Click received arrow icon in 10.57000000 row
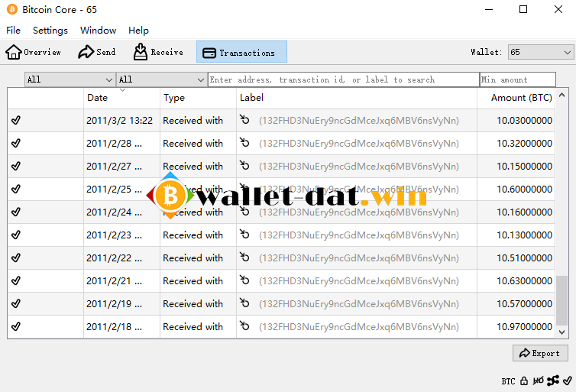This screenshot has height=392, width=576. (244, 303)
